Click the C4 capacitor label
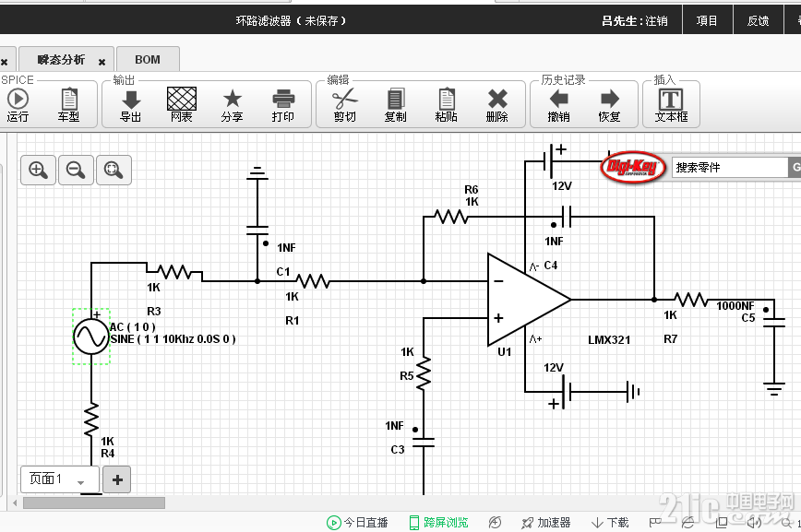The image size is (801, 532). pyautogui.click(x=551, y=266)
